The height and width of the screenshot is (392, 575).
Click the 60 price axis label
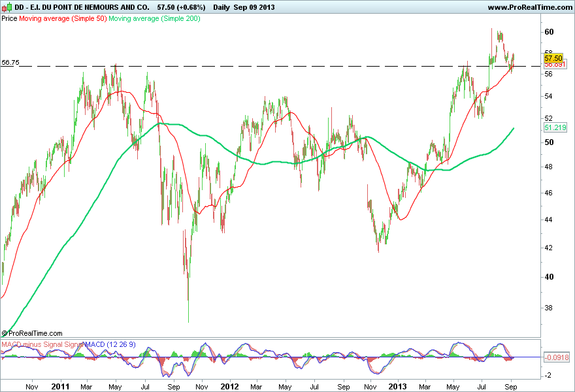click(549, 32)
